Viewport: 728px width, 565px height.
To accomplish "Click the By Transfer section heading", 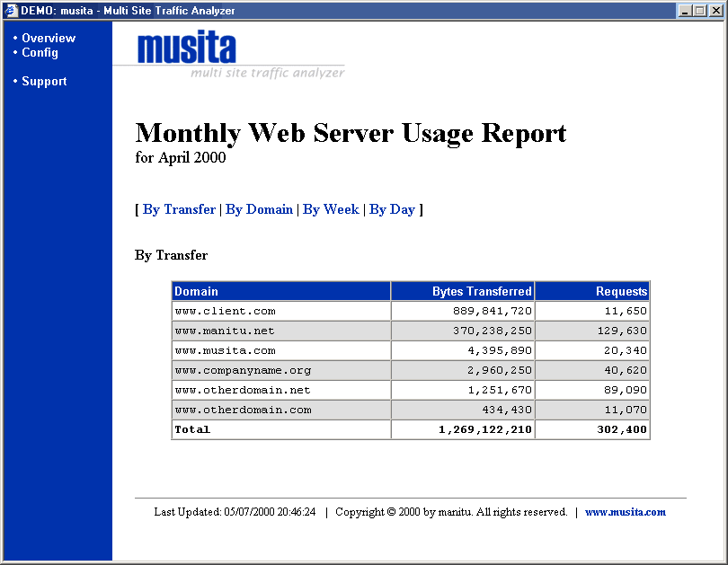I will [x=171, y=255].
